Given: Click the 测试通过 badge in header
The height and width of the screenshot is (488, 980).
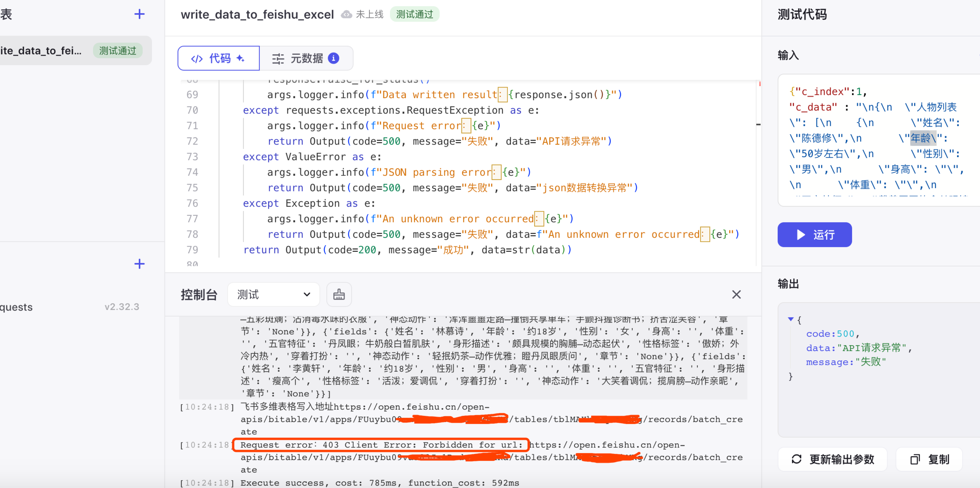Looking at the screenshot, I should click(x=414, y=15).
